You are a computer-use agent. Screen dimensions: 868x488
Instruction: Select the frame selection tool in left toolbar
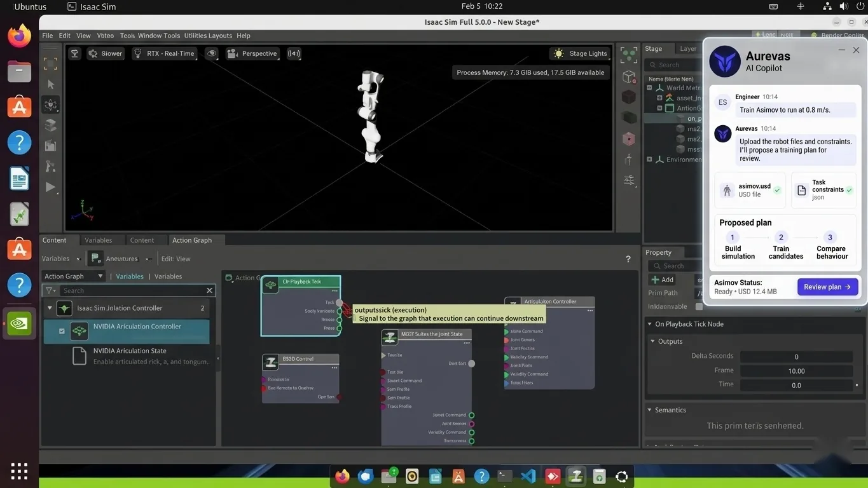coord(51,64)
